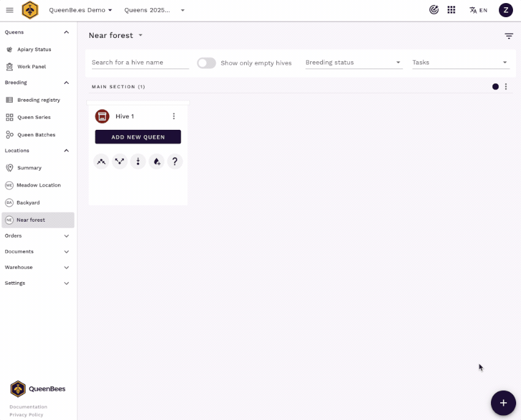Open Main Section three-dot menu

coord(506,87)
